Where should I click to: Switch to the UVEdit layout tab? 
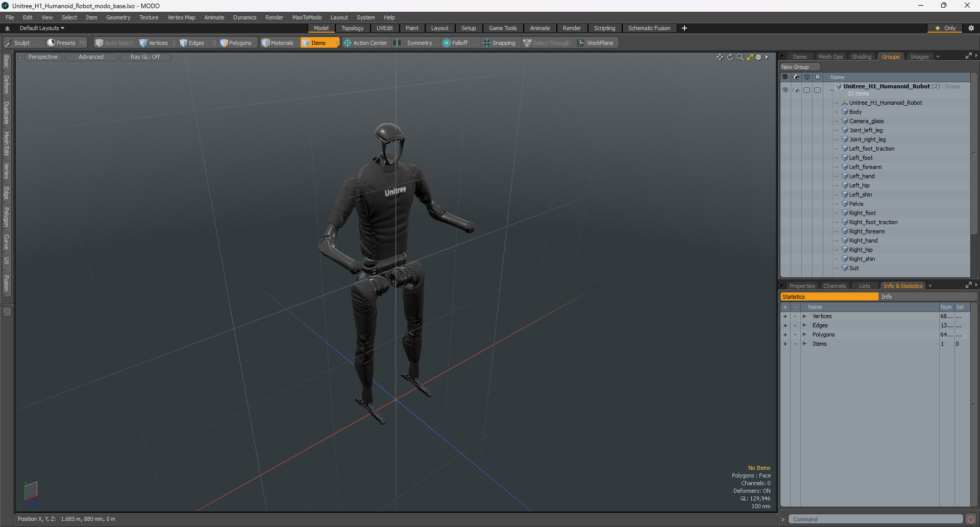pyautogui.click(x=385, y=28)
